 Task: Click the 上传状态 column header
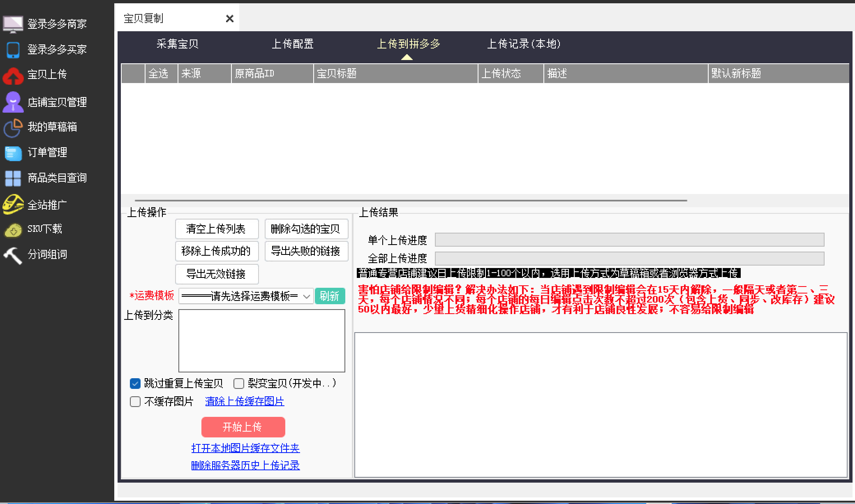click(x=511, y=74)
